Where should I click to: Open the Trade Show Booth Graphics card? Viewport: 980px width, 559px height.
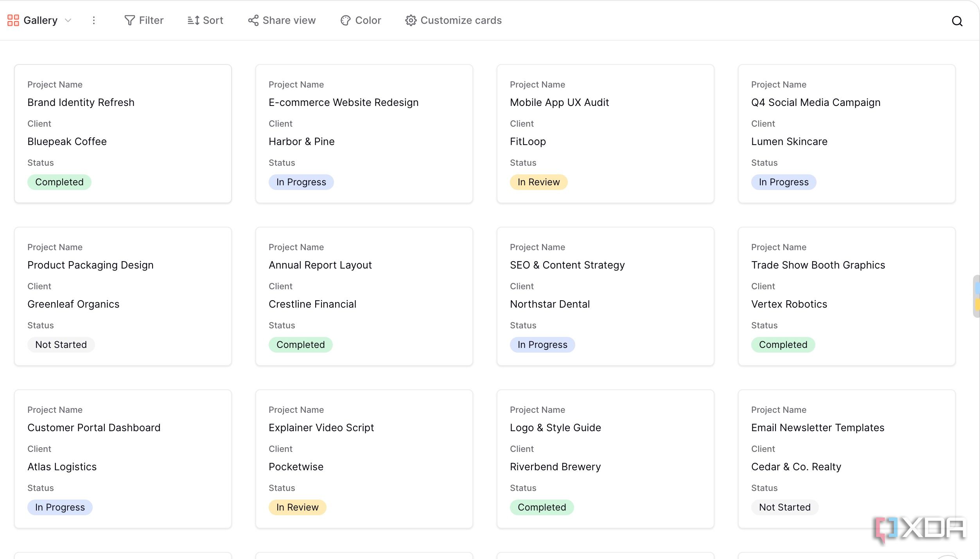pyautogui.click(x=847, y=296)
